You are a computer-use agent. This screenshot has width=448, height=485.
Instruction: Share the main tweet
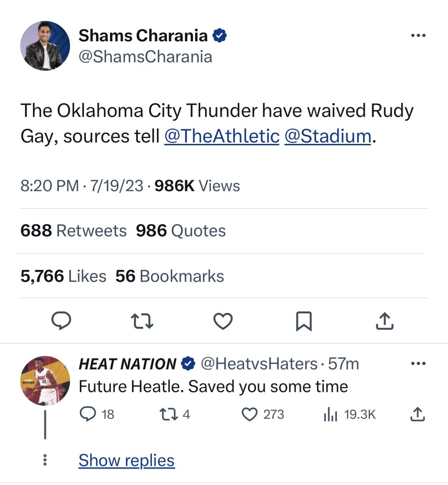click(x=385, y=321)
